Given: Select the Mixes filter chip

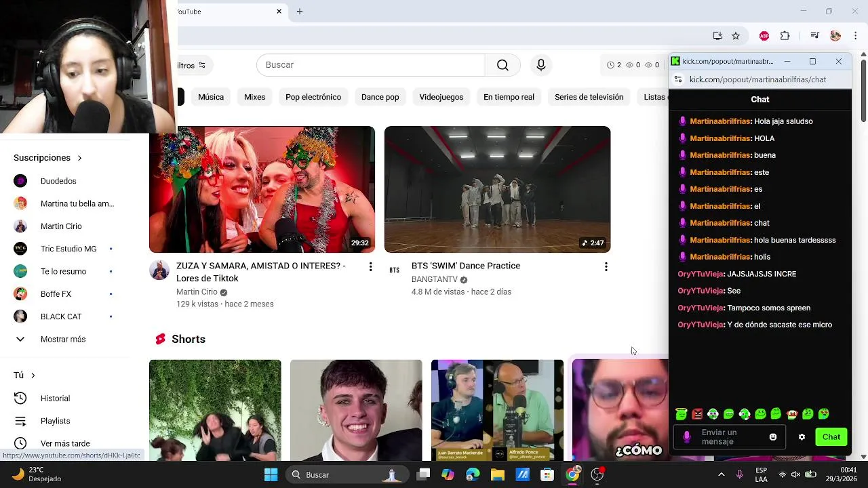Looking at the screenshot, I should click(255, 97).
